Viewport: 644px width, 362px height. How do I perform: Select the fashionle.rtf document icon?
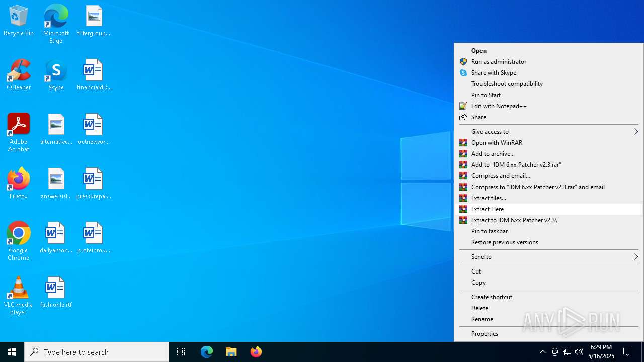(x=56, y=293)
